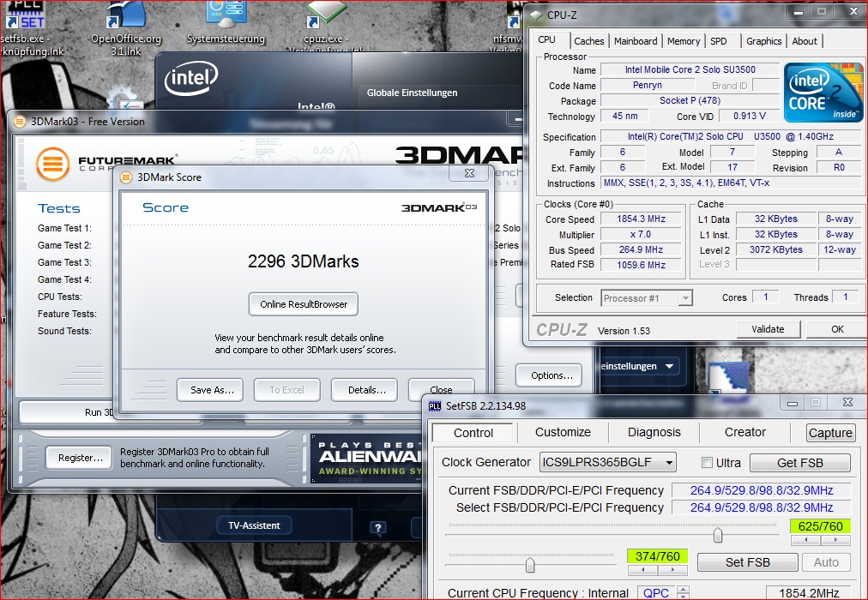Enable the Ultra checkbox in SetFSB
The image size is (868, 600).
[707, 463]
